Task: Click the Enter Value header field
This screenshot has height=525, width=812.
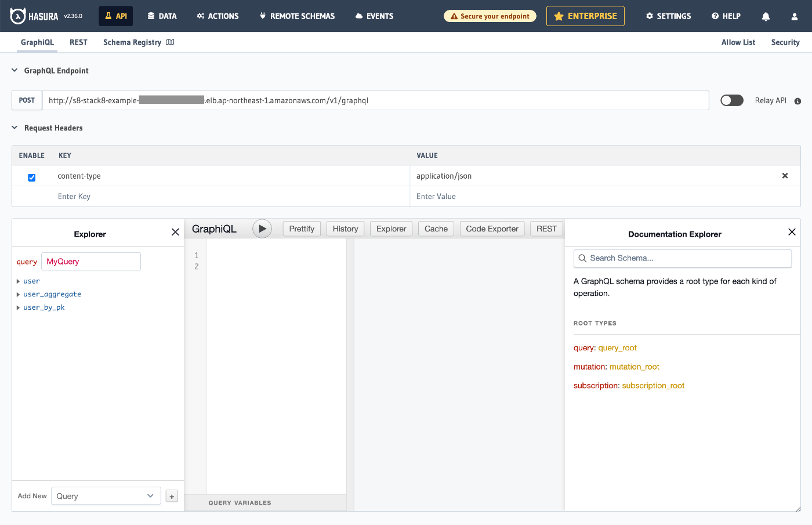Action: click(x=605, y=196)
